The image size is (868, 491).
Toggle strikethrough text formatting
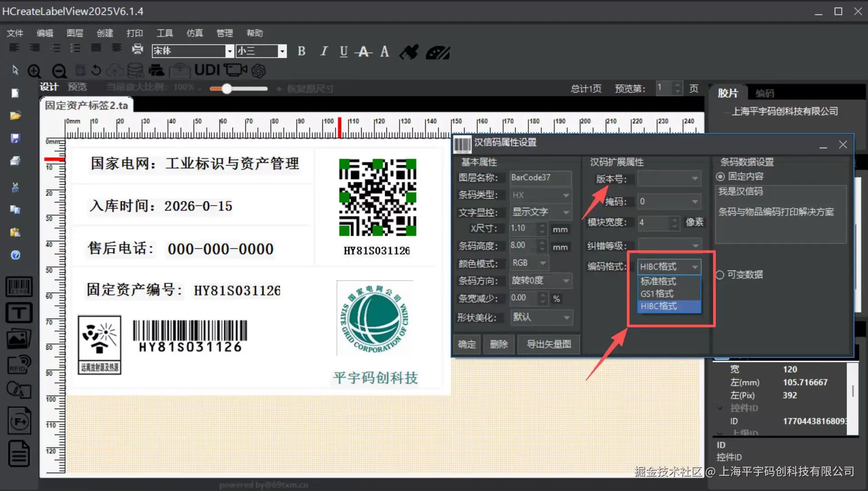pyautogui.click(x=363, y=51)
